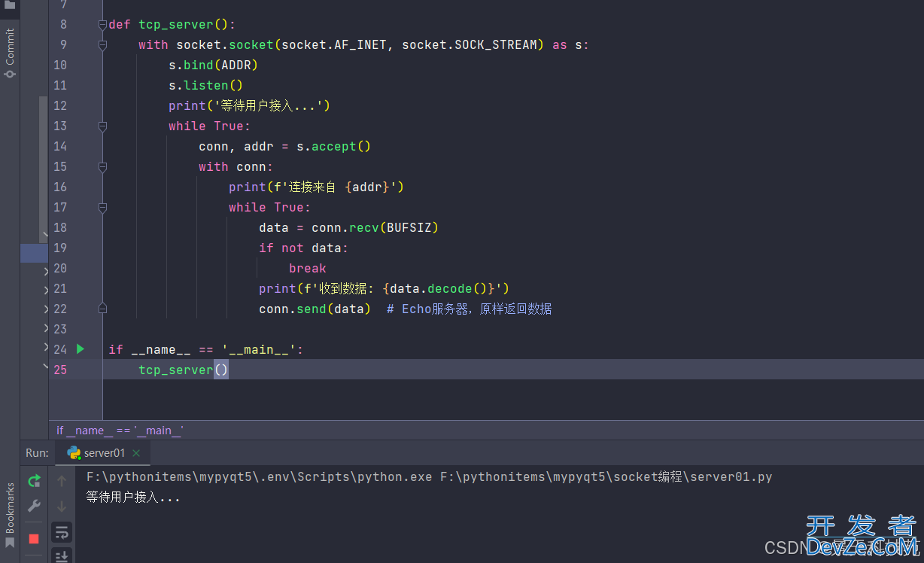Viewport: 924px width, 563px height.
Task: Collapse inner 'while True' loop at line 17
Action: (x=102, y=208)
